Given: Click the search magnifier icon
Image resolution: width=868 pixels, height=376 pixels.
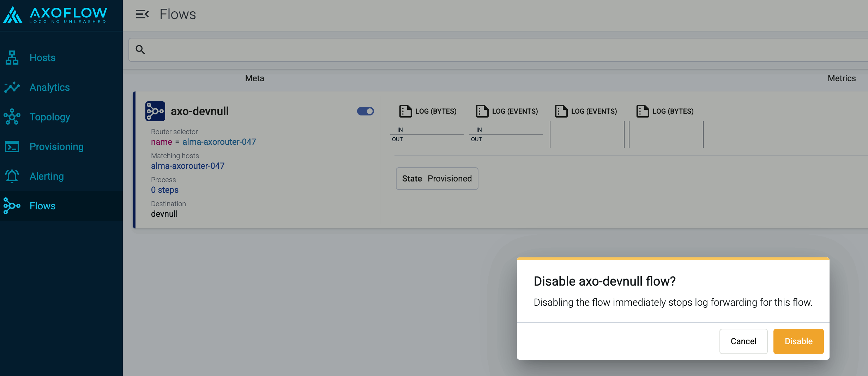Looking at the screenshot, I should (x=140, y=49).
